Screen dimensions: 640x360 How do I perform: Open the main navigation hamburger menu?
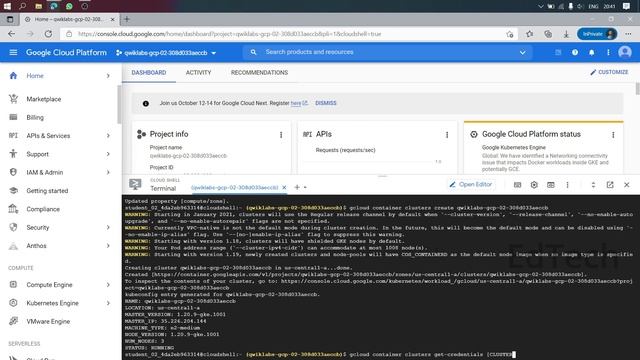[x=13, y=52]
